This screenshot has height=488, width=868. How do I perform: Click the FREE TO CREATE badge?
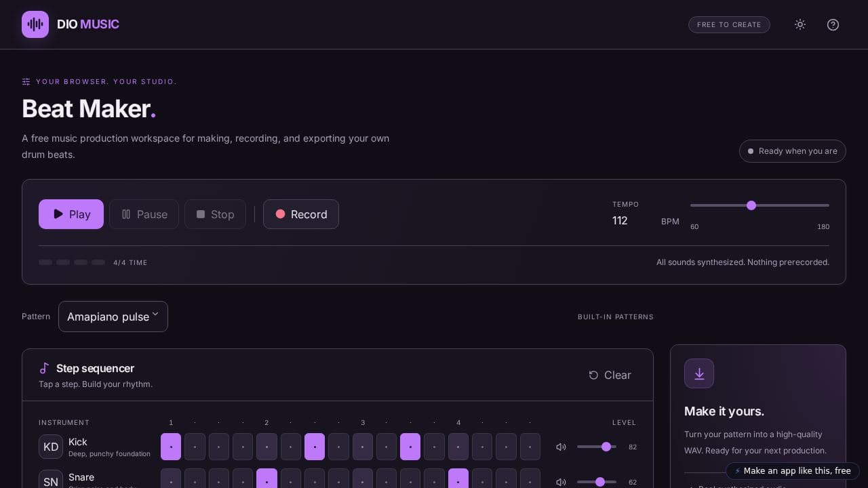729,24
